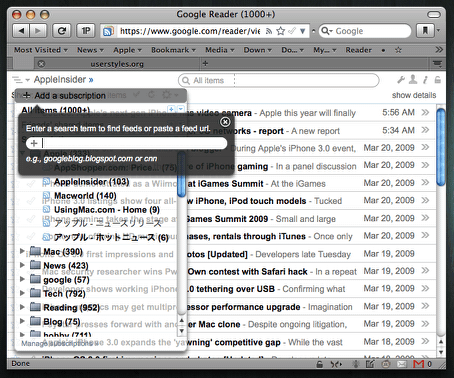Viewport: 454px width, 378px height.
Task: Click the star icon on the bookmarks bar
Action: (x=398, y=50)
